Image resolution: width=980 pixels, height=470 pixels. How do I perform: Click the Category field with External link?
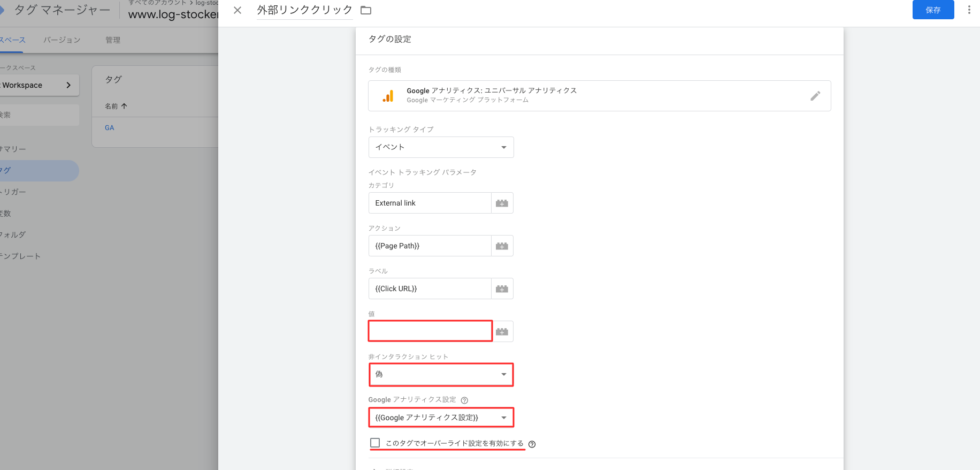coord(430,203)
